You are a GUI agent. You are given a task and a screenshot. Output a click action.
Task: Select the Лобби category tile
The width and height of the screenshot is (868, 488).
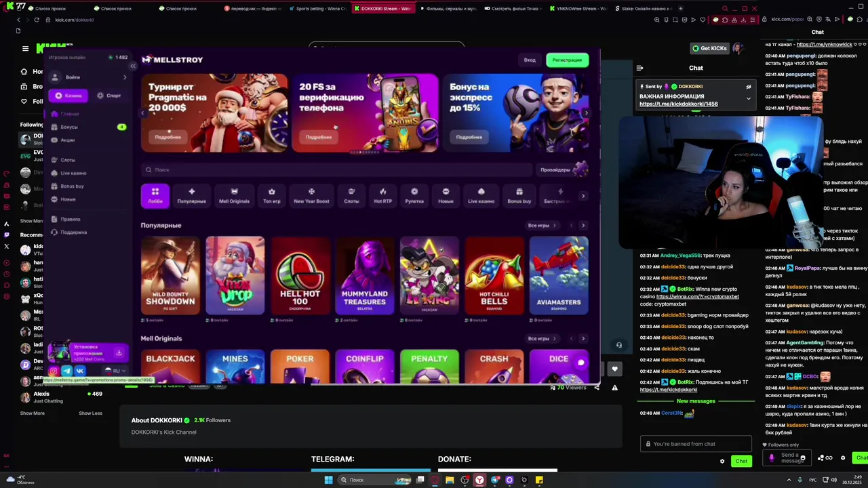click(155, 195)
